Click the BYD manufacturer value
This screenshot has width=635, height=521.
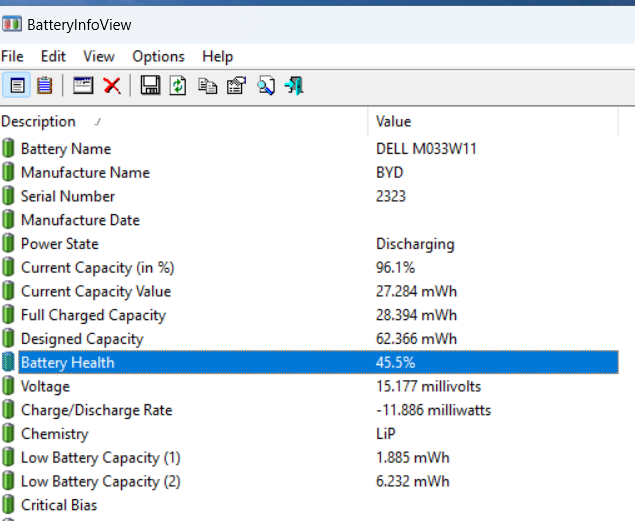tap(390, 172)
